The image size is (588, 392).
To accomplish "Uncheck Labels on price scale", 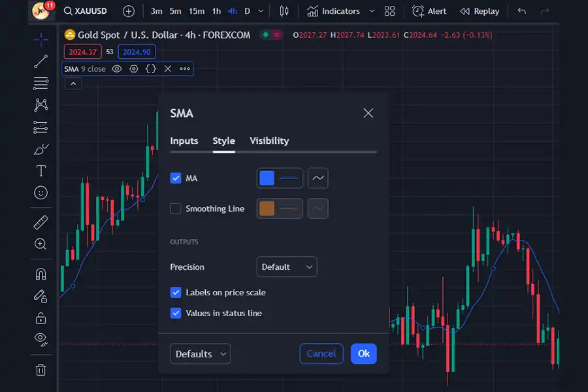I will click(176, 292).
